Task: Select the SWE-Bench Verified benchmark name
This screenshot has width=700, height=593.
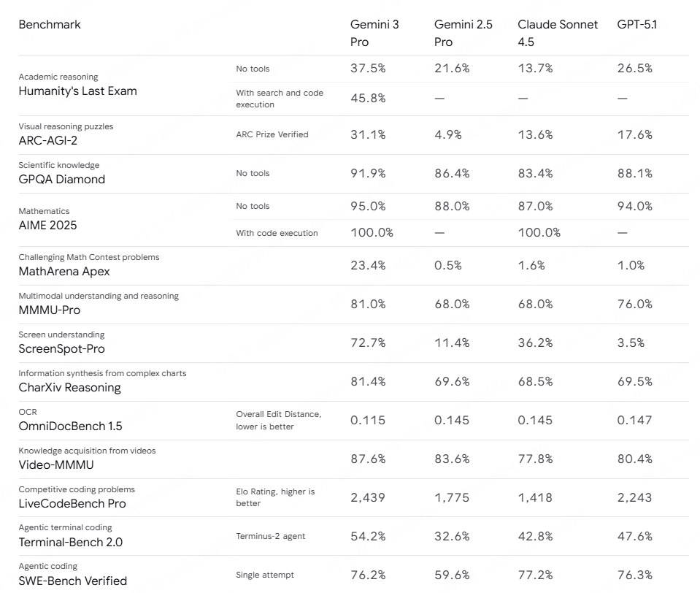Action: (x=72, y=581)
